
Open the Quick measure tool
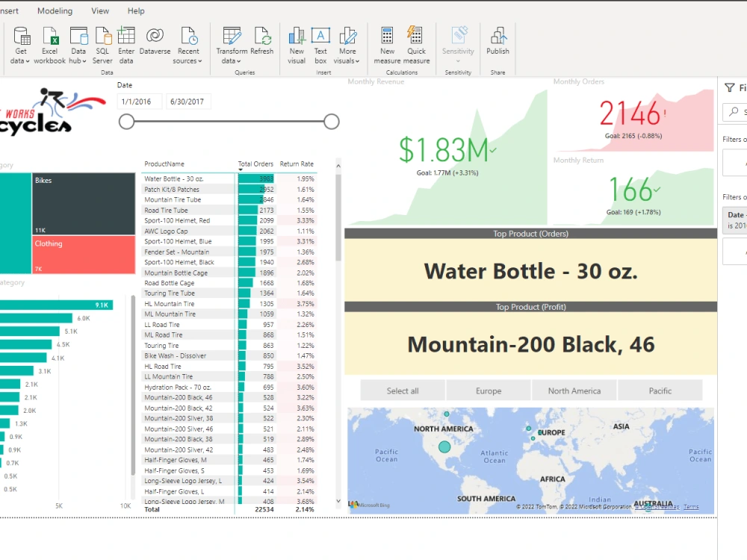tap(416, 41)
